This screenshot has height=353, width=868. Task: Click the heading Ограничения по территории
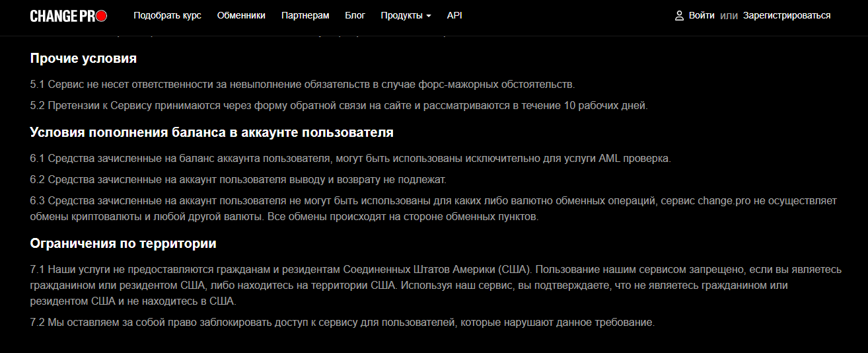pos(124,244)
